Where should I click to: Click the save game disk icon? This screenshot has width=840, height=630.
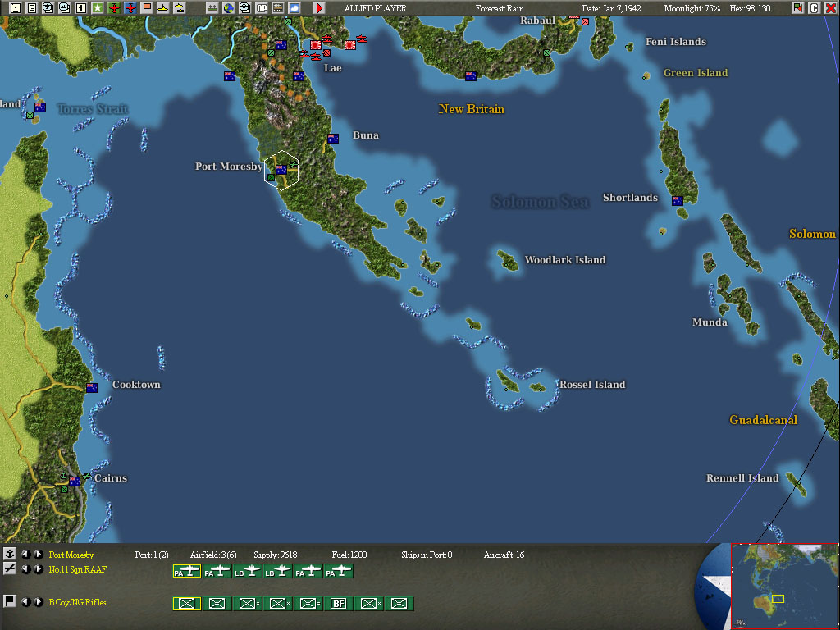coord(15,7)
